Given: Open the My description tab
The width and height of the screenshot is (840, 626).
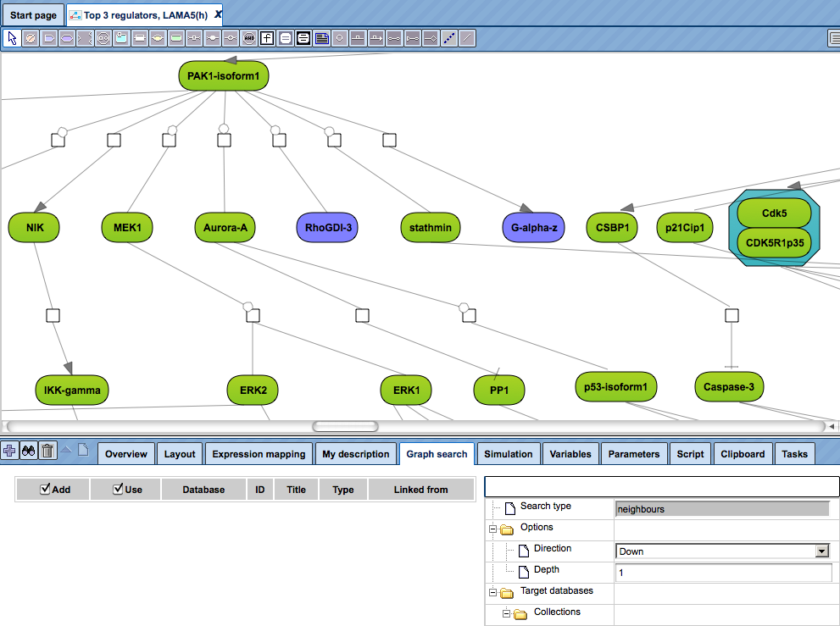Looking at the screenshot, I should (356, 453).
